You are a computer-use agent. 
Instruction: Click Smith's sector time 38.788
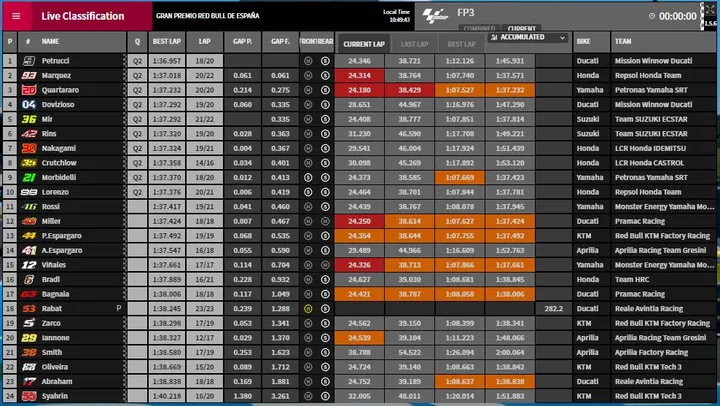coord(359,352)
